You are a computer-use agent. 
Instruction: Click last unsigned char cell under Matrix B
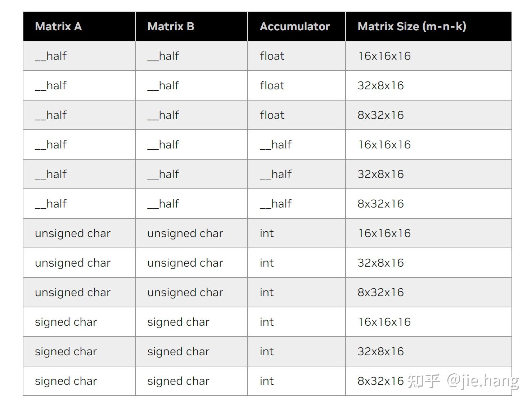coord(185,292)
